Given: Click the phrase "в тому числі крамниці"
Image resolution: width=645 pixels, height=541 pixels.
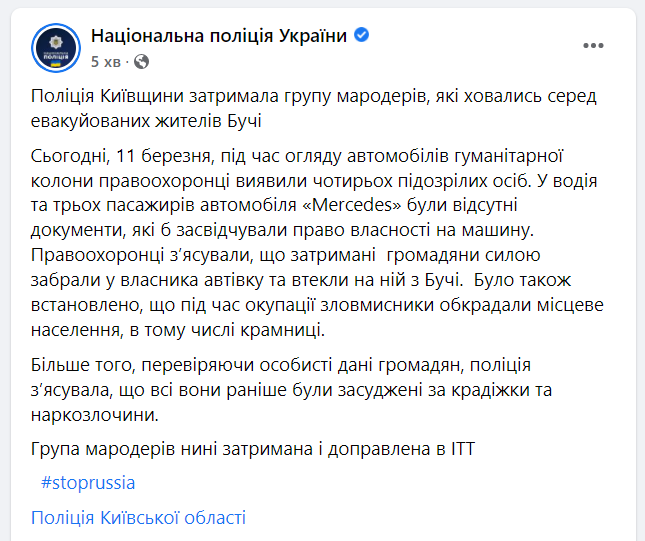Looking at the screenshot, I should point(227,330).
